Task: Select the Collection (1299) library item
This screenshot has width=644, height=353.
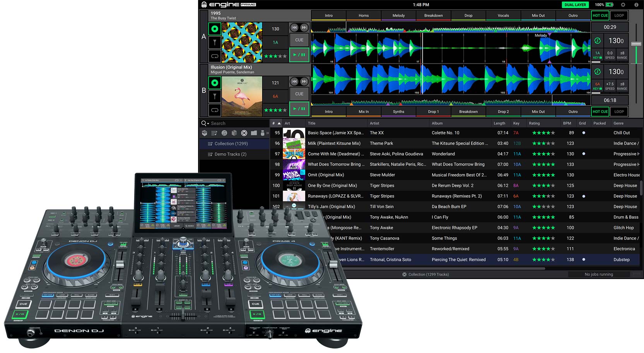Action: coord(231,144)
